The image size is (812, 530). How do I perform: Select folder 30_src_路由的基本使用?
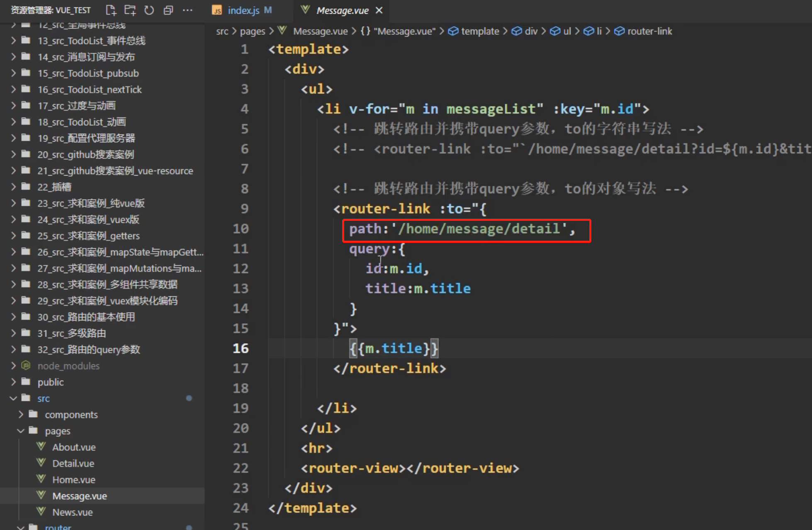click(86, 317)
